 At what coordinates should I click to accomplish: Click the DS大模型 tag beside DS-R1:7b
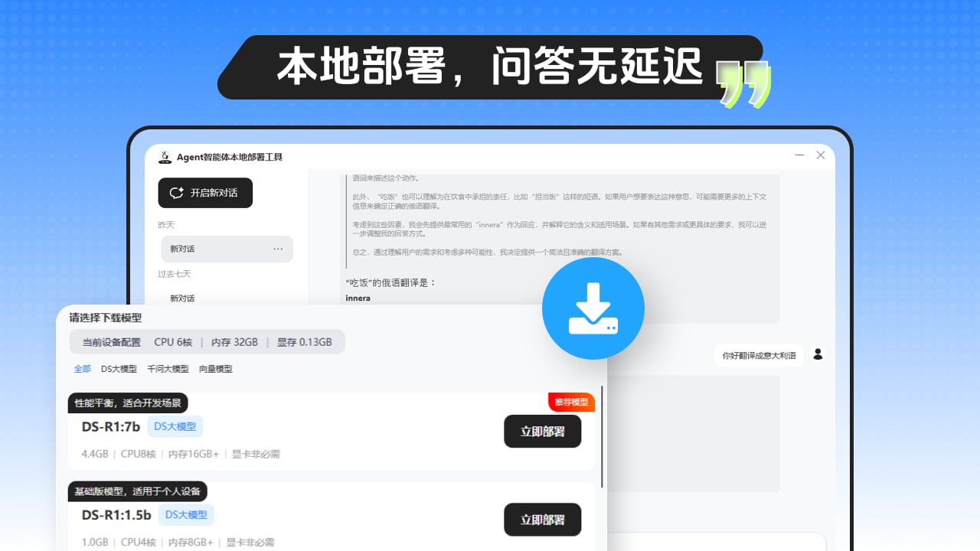(175, 426)
